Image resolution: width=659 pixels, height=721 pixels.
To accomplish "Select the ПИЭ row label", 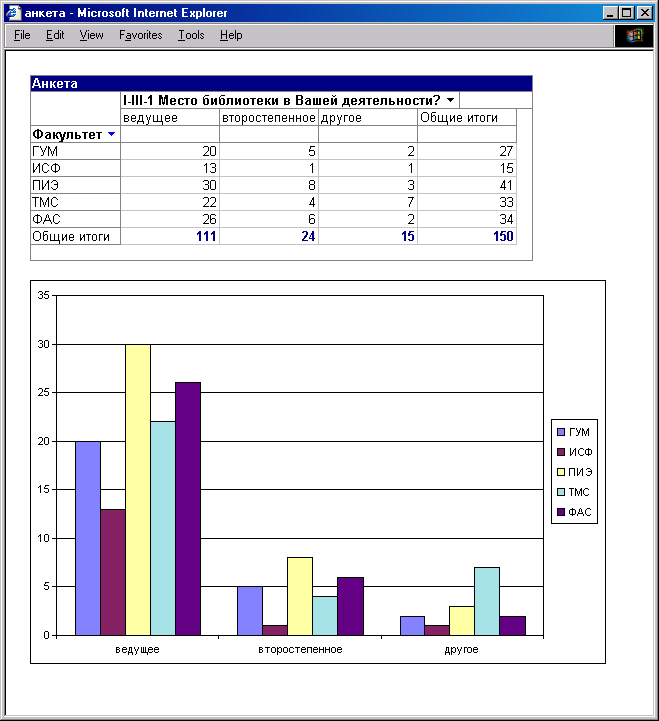I will click(75, 185).
